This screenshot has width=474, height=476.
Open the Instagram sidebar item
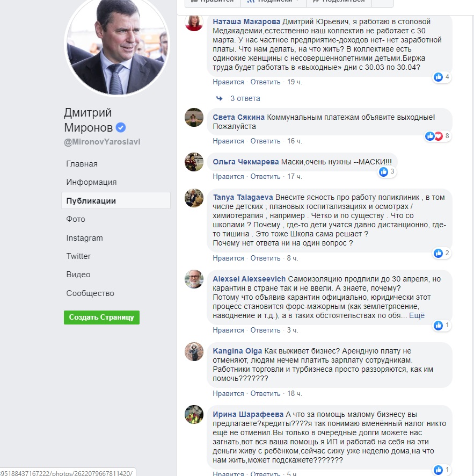pos(84,238)
